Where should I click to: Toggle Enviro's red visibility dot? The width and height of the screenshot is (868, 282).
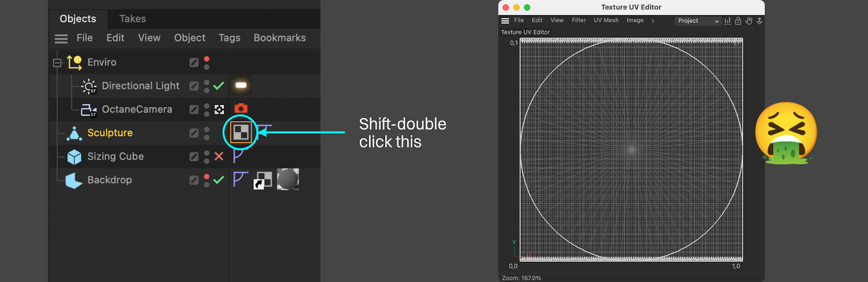tap(207, 59)
